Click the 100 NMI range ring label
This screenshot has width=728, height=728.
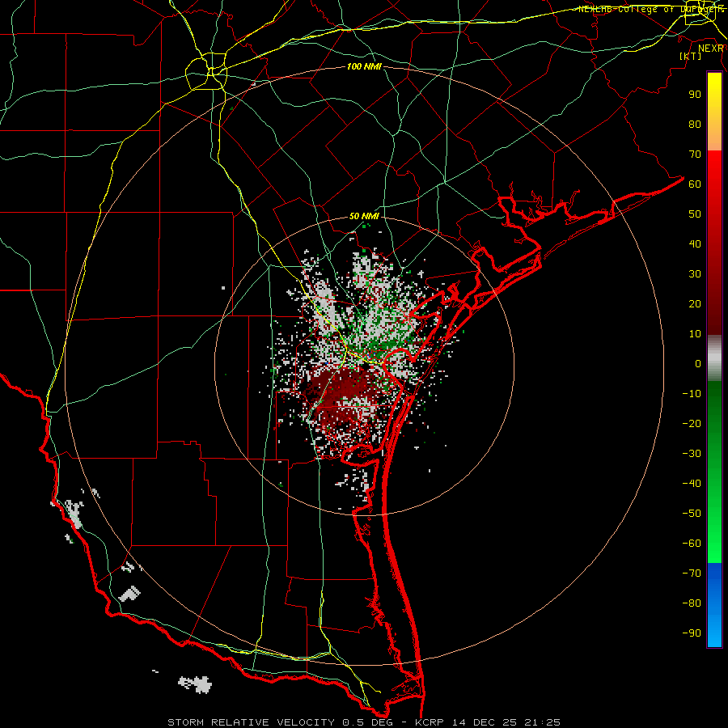pos(365,66)
